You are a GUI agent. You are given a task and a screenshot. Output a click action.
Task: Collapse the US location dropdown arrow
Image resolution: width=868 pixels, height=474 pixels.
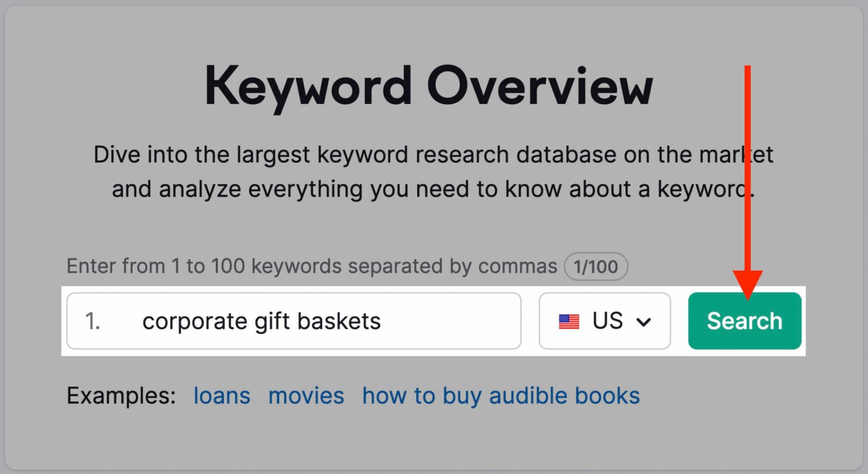pos(645,321)
